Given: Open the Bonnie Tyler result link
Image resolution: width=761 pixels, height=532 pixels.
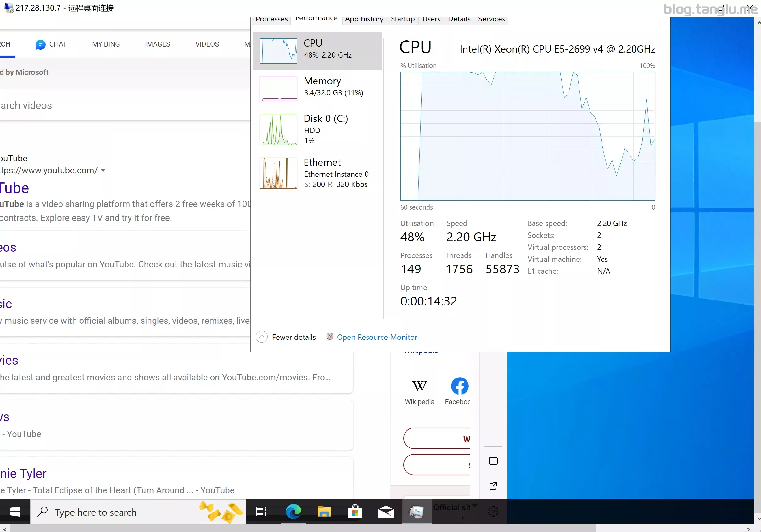Looking at the screenshot, I should click(23, 473).
